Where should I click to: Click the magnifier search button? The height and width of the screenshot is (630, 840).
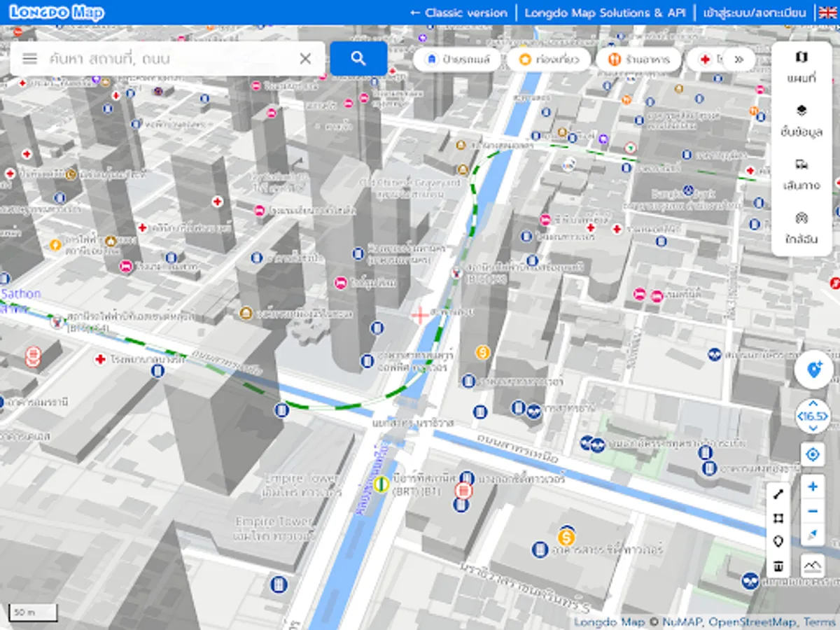(359, 59)
